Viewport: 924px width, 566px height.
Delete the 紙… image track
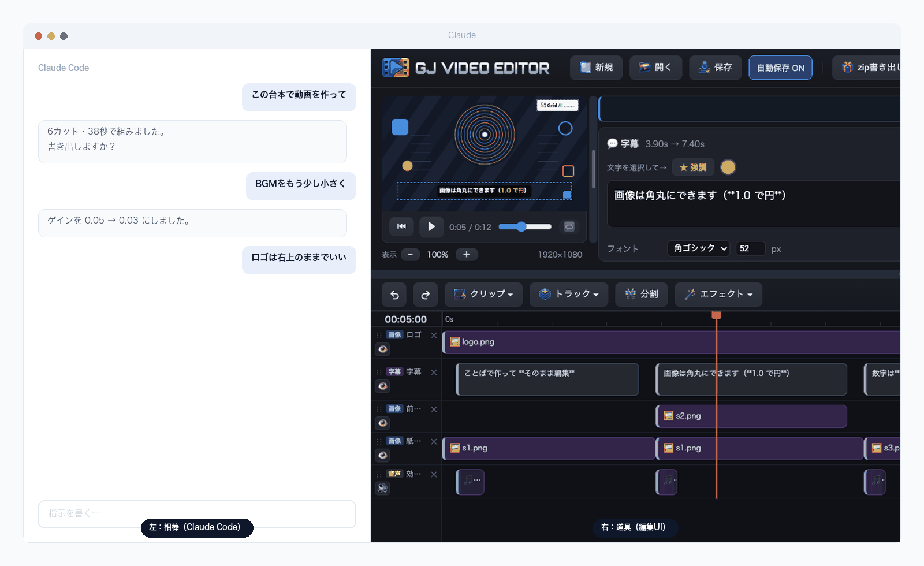434,442
